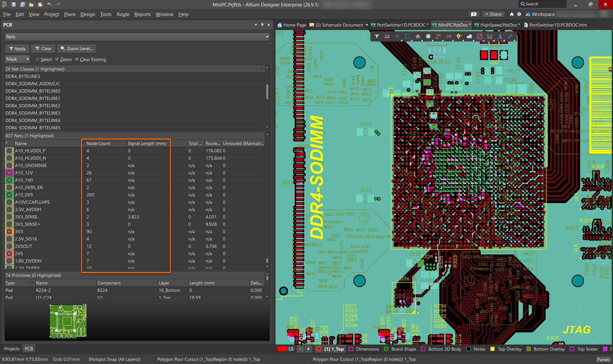Click the Open document folder icon
Image resolution: width=613 pixels, height=364 pixels.
click(31, 4)
